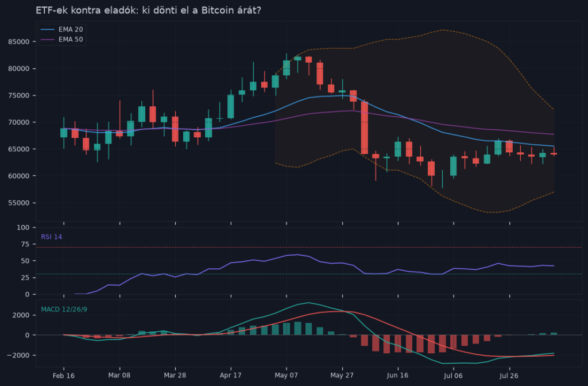Image resolution: width=588 pixels, height=386 pixels.
Task: Click the 65000 price axis label
Action: click(19, 149)
